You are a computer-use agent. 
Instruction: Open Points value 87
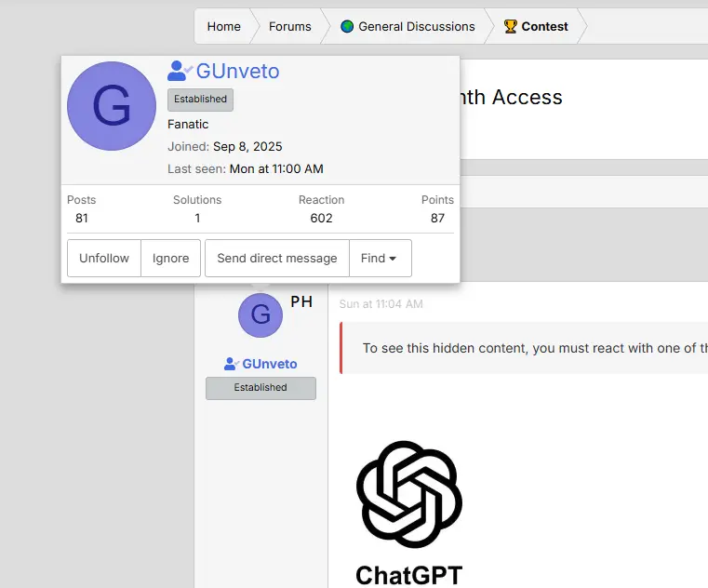pyautogui.click(x=437, y=218)
